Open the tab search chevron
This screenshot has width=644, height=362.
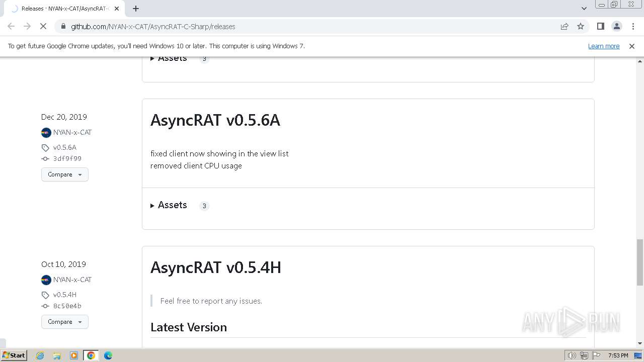[584, 9]
